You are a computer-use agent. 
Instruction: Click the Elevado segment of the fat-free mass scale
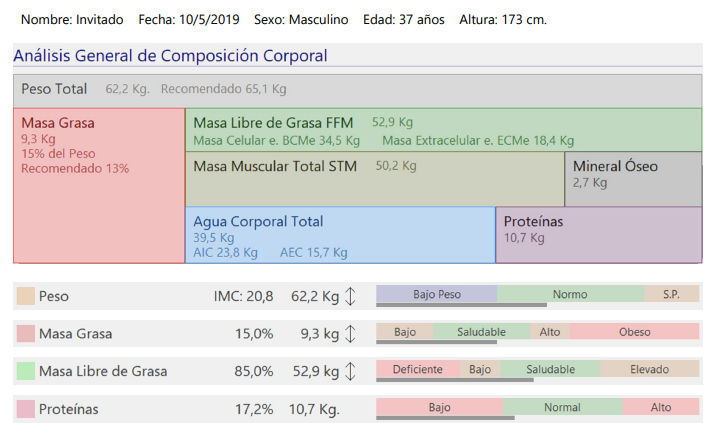coord(649,369)
